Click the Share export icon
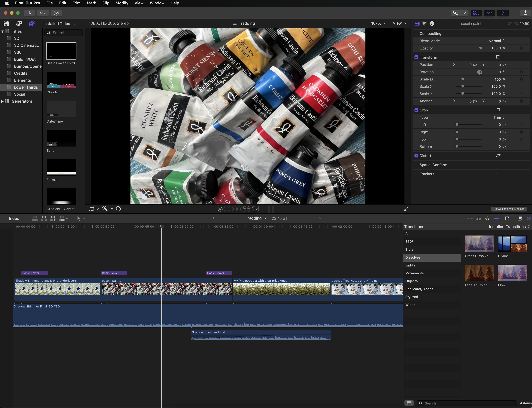 (x=525, y=13)
